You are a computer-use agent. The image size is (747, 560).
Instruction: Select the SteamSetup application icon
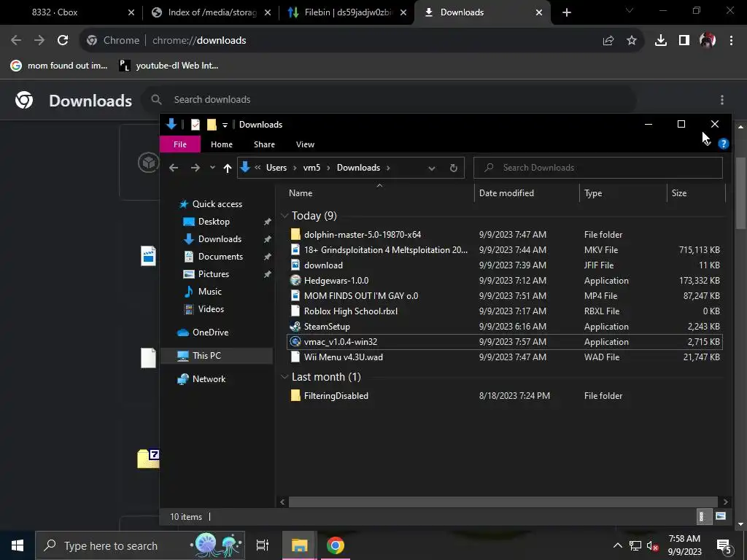tap(295, 326)
